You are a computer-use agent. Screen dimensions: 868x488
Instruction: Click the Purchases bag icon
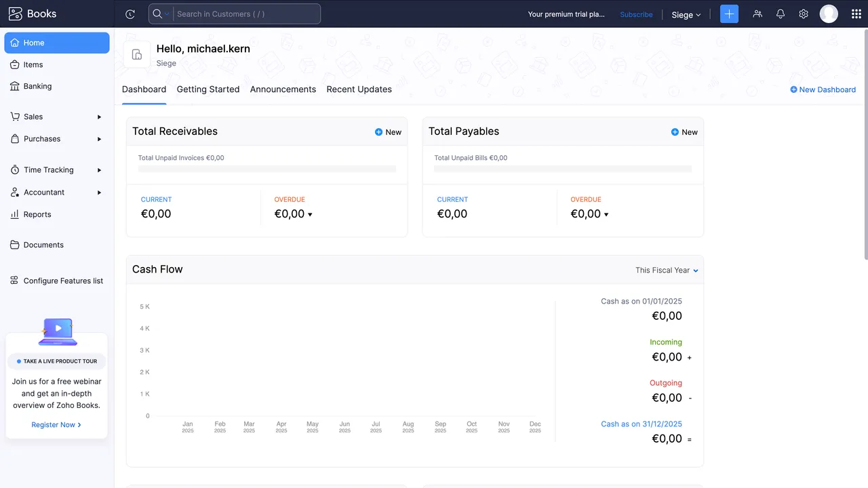point(15,139)
